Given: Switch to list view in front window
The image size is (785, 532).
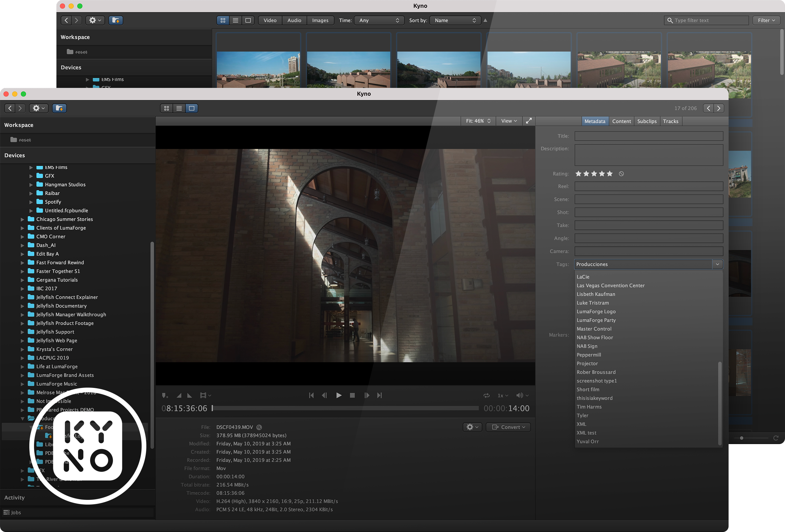Looking at the screenshot, I should point(179,108).
